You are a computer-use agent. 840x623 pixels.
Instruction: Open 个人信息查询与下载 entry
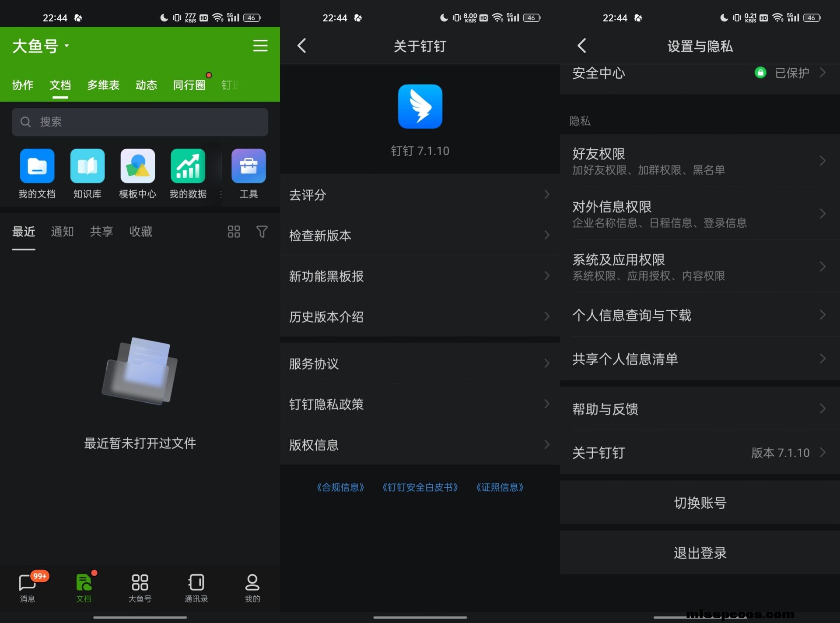click(700, 315)
